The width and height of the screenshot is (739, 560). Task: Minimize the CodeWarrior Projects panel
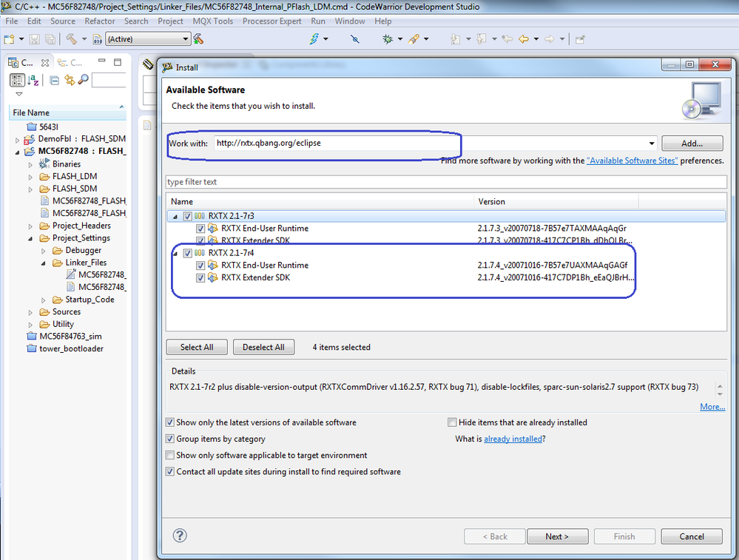[102, 61]
